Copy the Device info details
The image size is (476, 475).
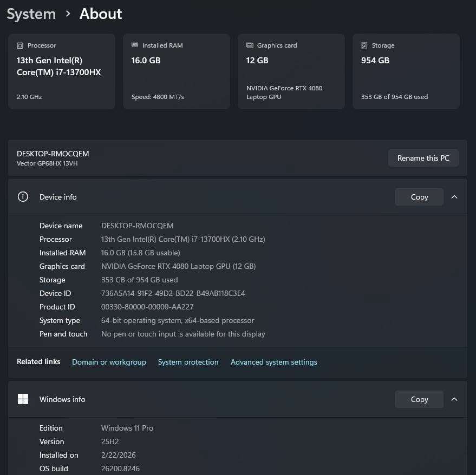click(x=419, y=197)
